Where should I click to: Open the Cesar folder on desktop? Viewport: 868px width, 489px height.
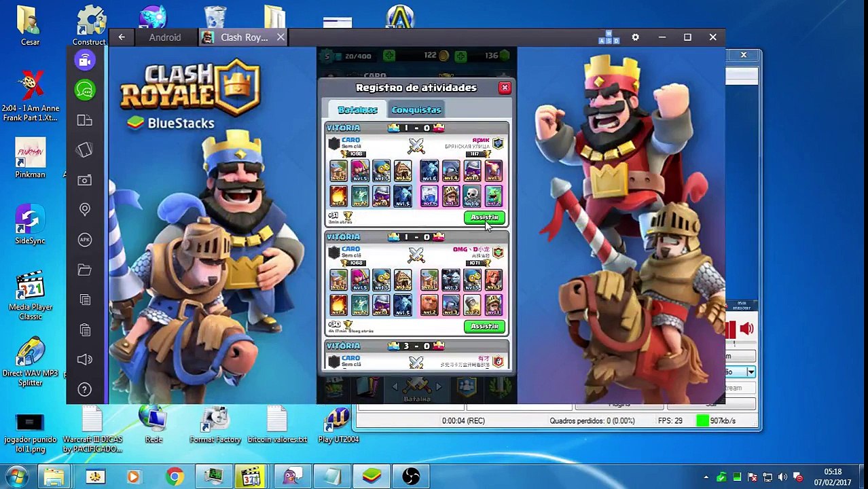pyautogui.click(x=30, y=26)
